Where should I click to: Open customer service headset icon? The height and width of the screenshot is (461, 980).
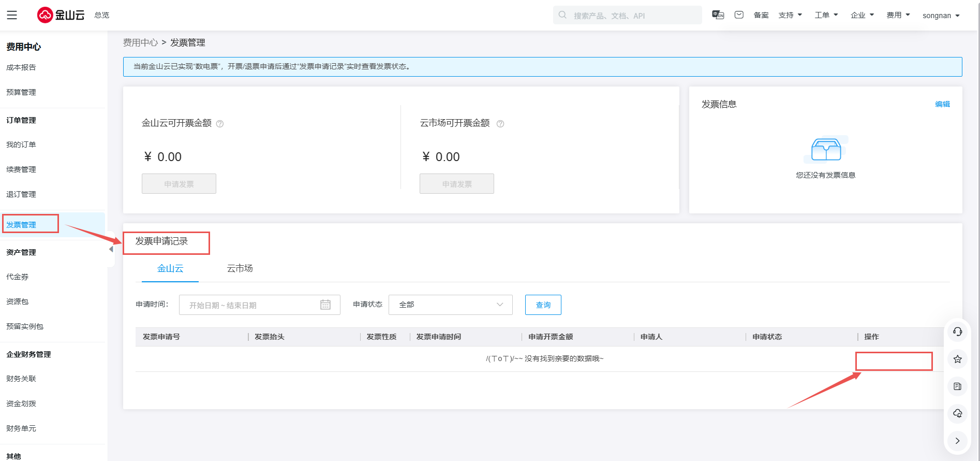tap(957, 332)
